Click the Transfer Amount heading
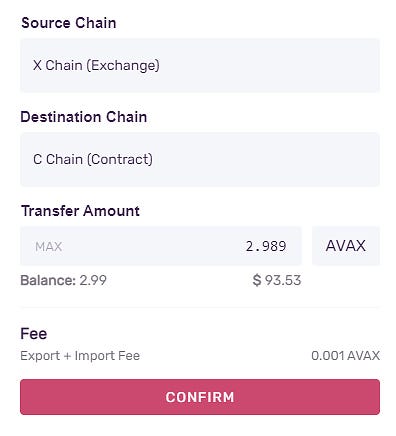The width and height of the screenshot is (396, 436). 80,211
